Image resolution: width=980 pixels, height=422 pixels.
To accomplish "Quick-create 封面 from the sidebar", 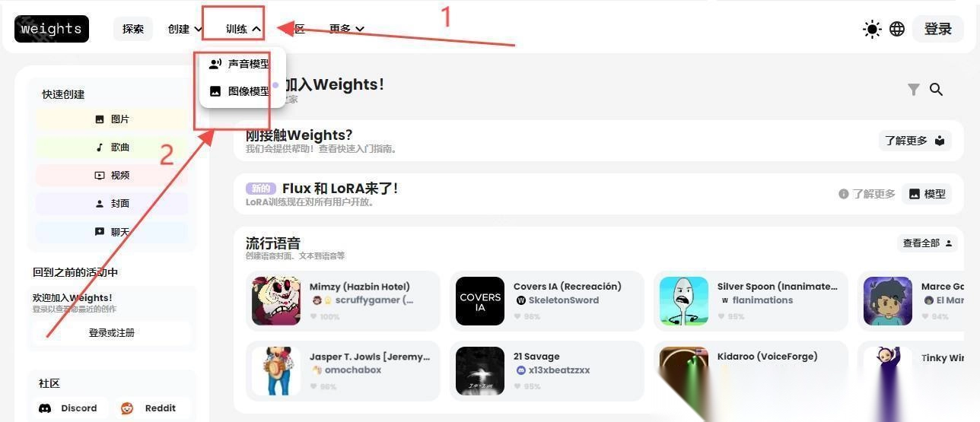I will tap(111, 204).
